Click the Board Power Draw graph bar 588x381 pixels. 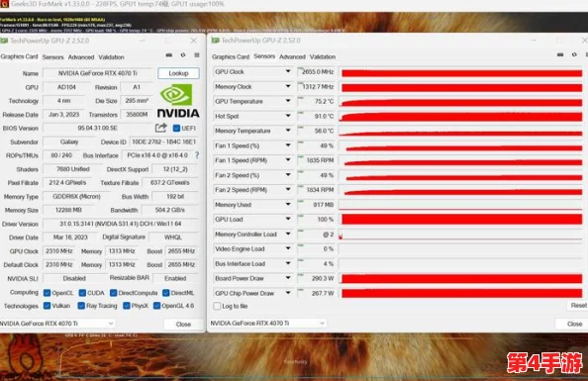[x=461, y=279]
